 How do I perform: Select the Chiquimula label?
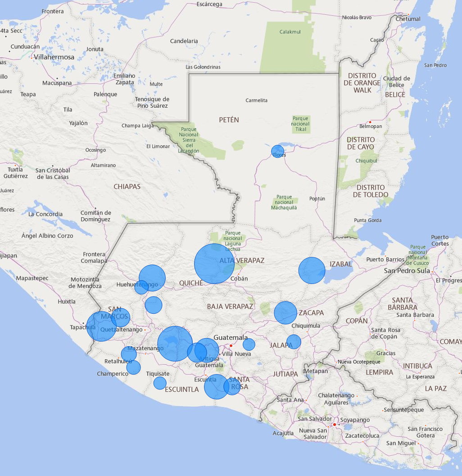pos(306,326)
